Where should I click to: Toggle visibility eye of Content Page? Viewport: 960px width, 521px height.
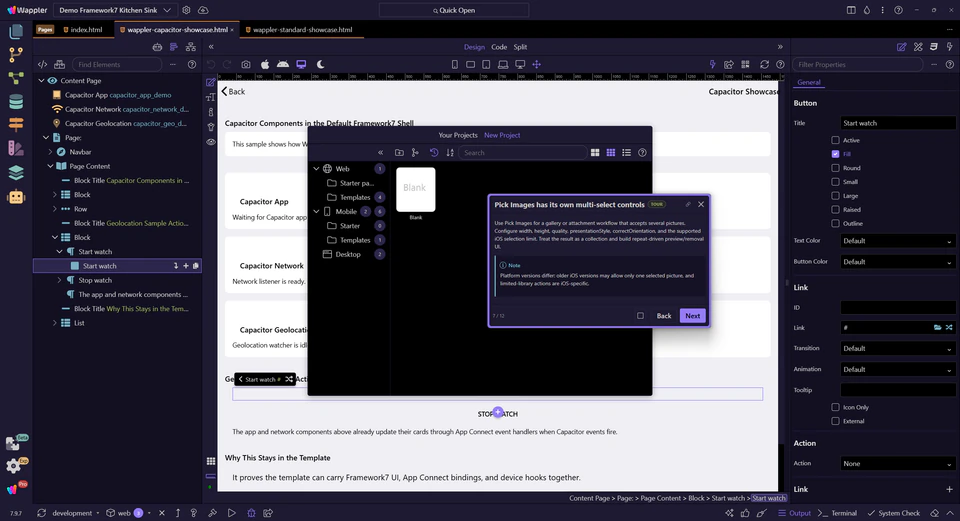pyautogui.click(x=52, y=81)
